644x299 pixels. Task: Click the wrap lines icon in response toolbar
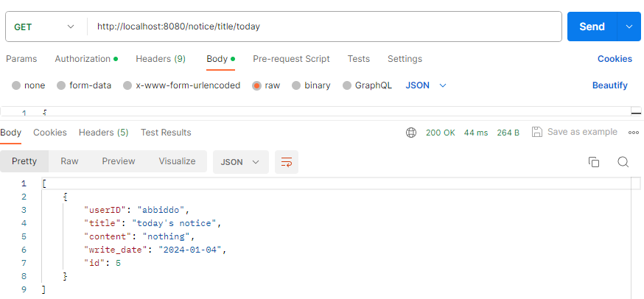pyautogui.click(x=287, y=162)
